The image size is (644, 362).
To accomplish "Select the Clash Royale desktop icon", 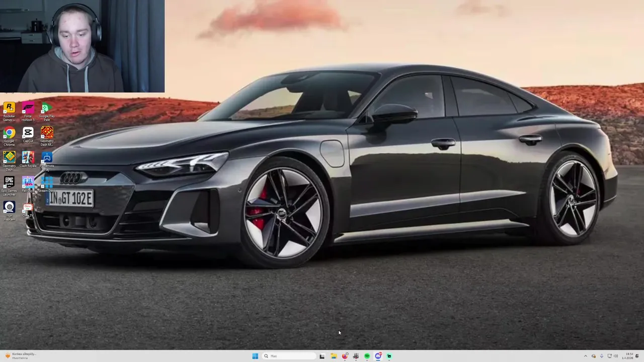I will (x=28, y=160).
